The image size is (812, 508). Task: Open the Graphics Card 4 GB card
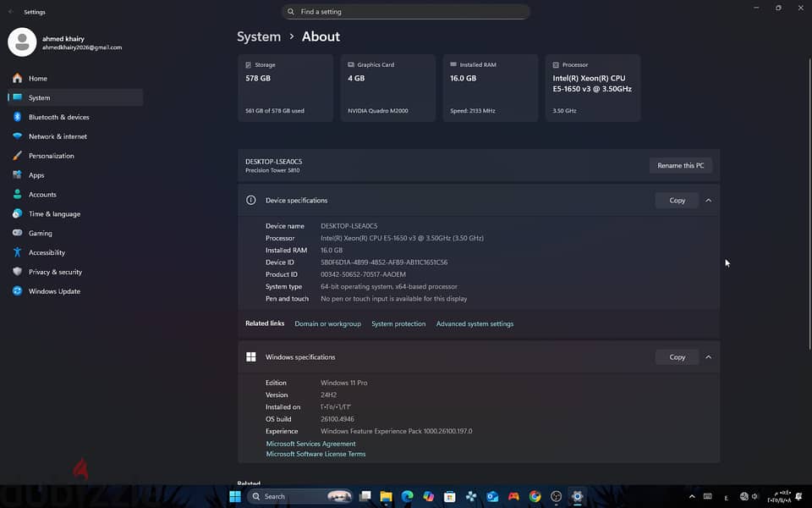tap(387, 87)
